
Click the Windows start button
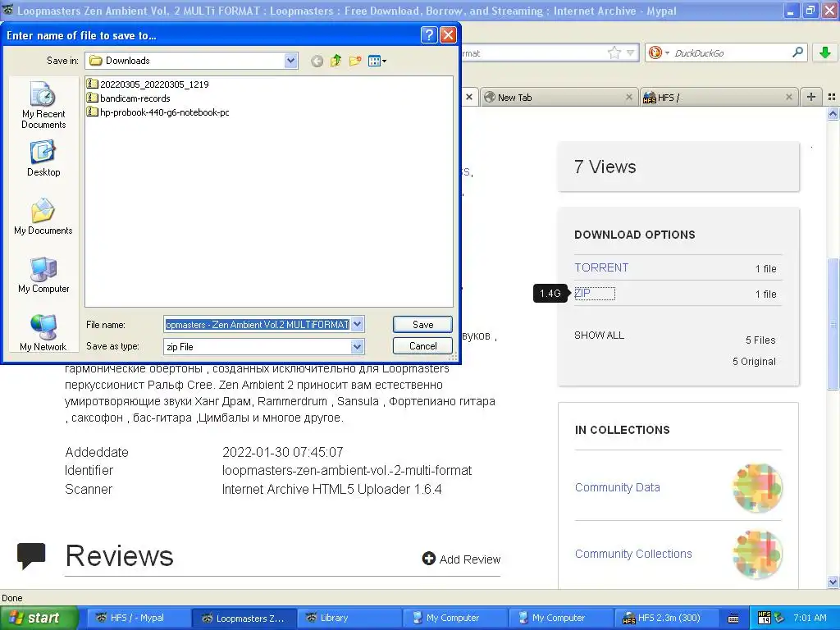point(39,619)
